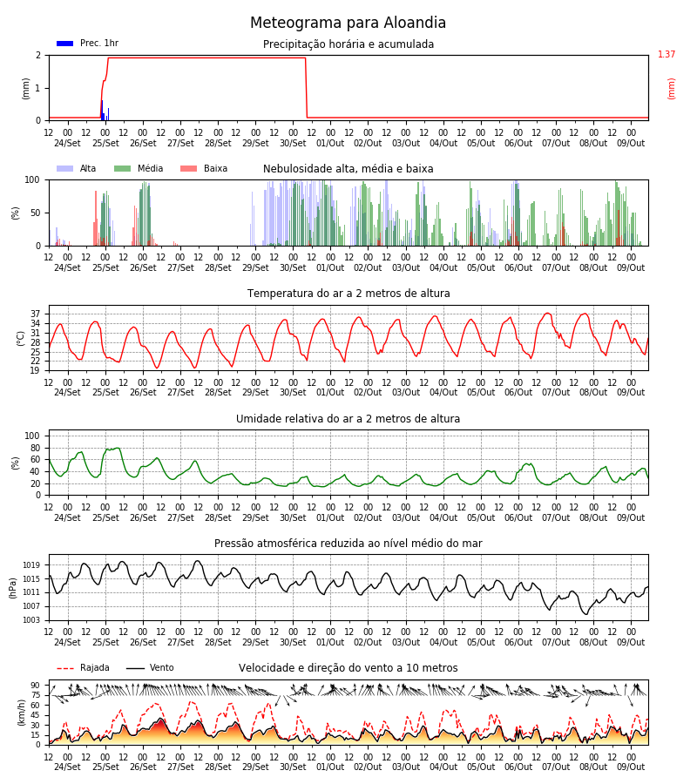Click the Pressão atmosférica chart title

coord(348,543)
